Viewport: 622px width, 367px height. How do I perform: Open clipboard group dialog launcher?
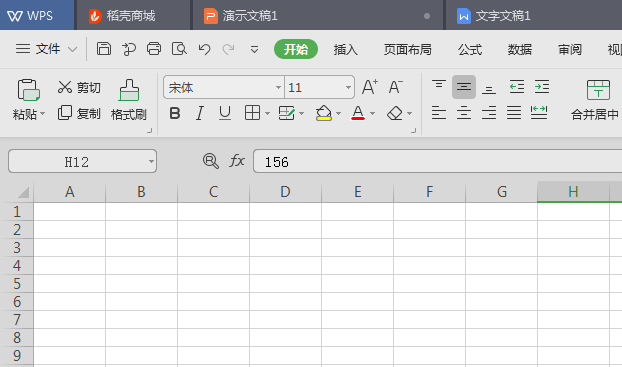pyautogui.click(x=150, y=130)
